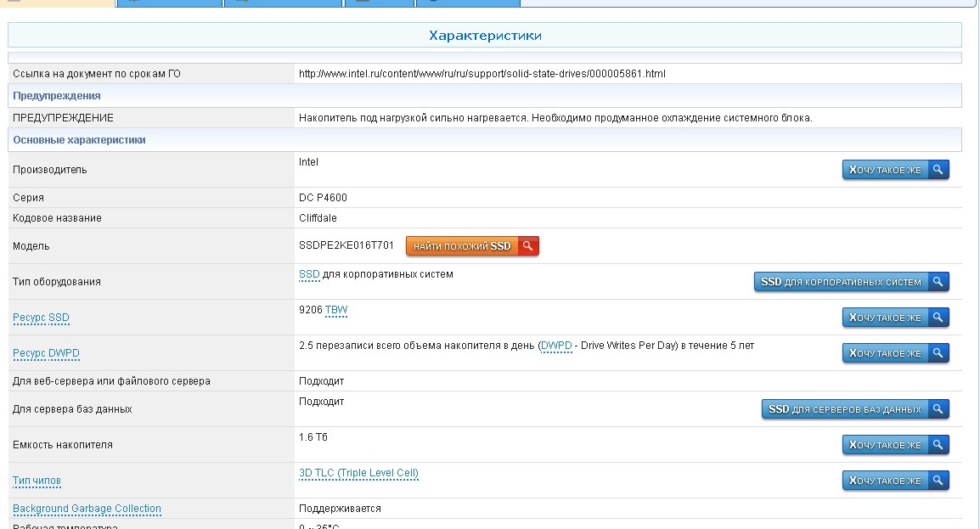Click 'Поддерживается' value text
Image resolution: width=980 pixels, height=529 pixels.
click(x=340, y=509)
